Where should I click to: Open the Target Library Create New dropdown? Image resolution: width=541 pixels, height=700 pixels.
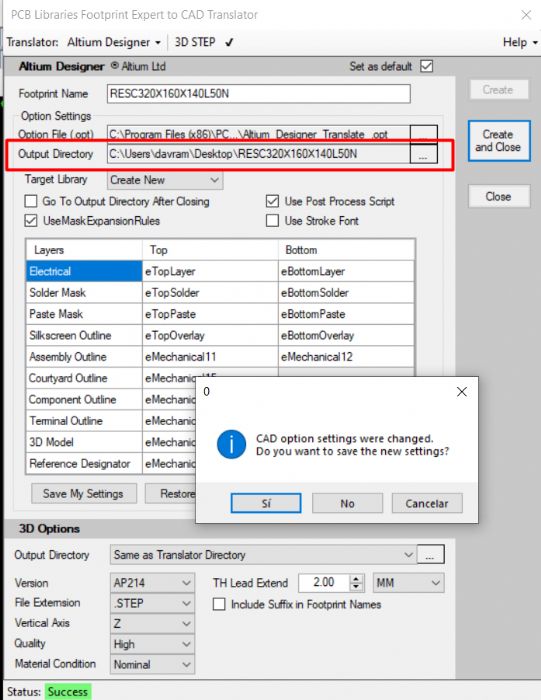click(x=165, y=180)
